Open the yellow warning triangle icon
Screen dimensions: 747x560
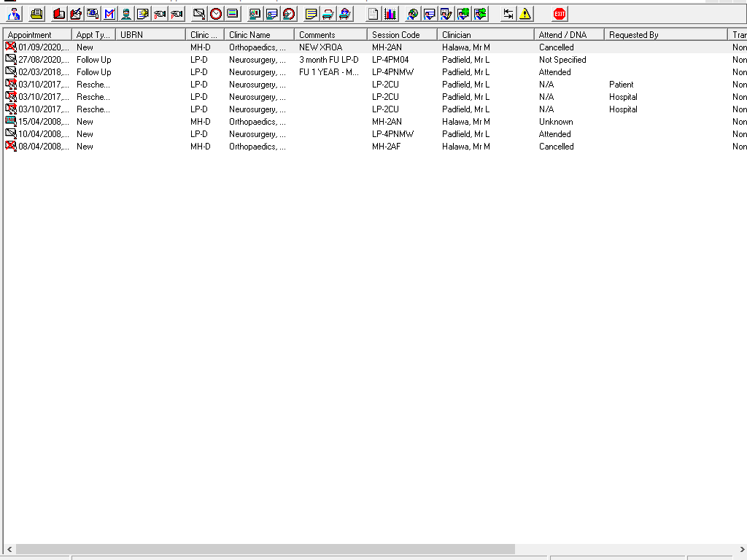click(x=525, y=14)
